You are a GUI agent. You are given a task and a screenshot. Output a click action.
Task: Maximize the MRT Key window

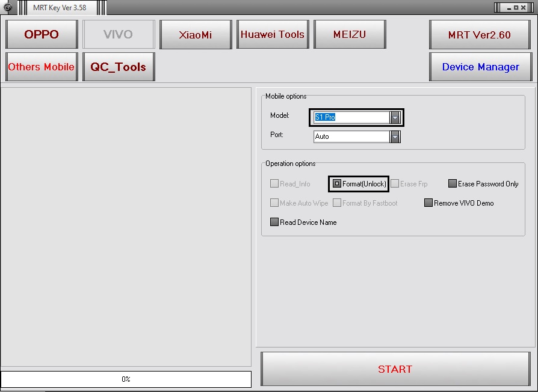[516, 8]
